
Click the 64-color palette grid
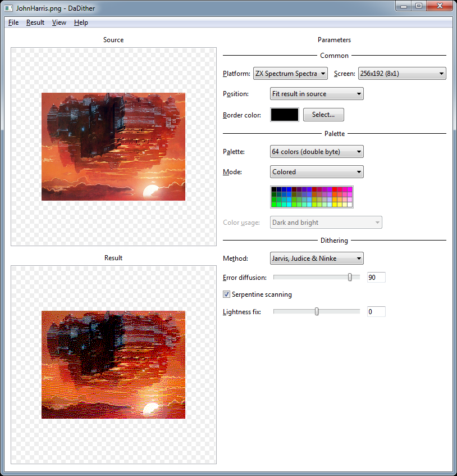312,197
